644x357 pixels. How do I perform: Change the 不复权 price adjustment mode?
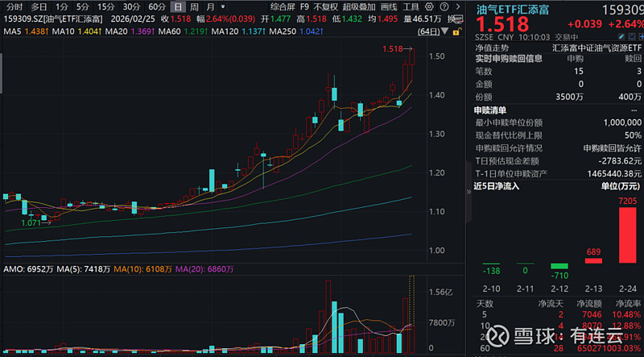[x=326, y=6]
